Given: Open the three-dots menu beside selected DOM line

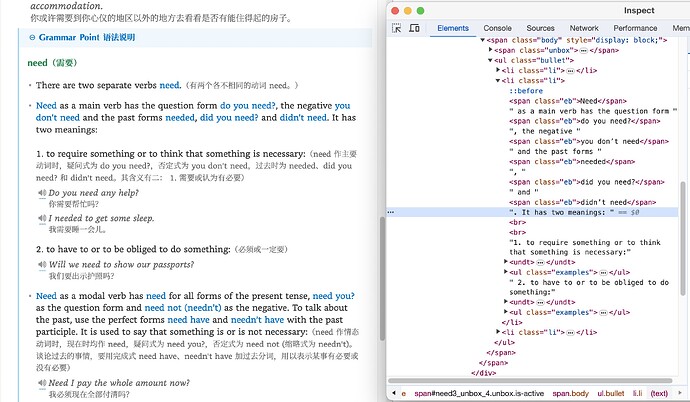Looking at the screenshot, I should click(x=391, y=212).
